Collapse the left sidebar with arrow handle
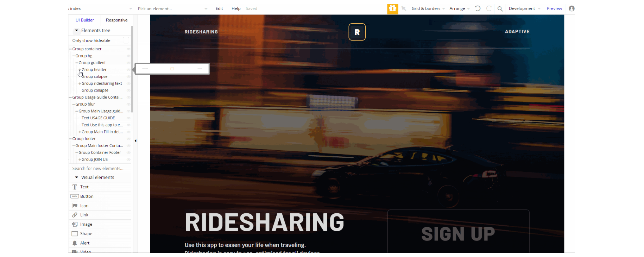 (135, 141)
